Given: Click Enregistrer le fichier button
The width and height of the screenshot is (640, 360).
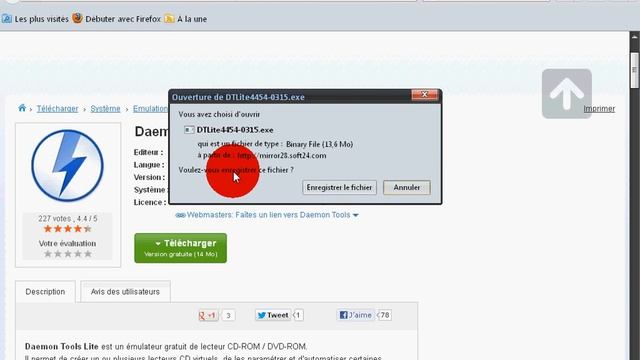Looking at the screenshot, I should coord(339,187).
